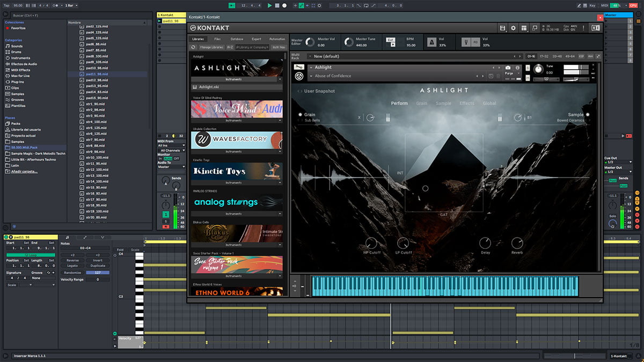Open Kontakt options gear
Screen dimensions: 644x362
point(513,28)
